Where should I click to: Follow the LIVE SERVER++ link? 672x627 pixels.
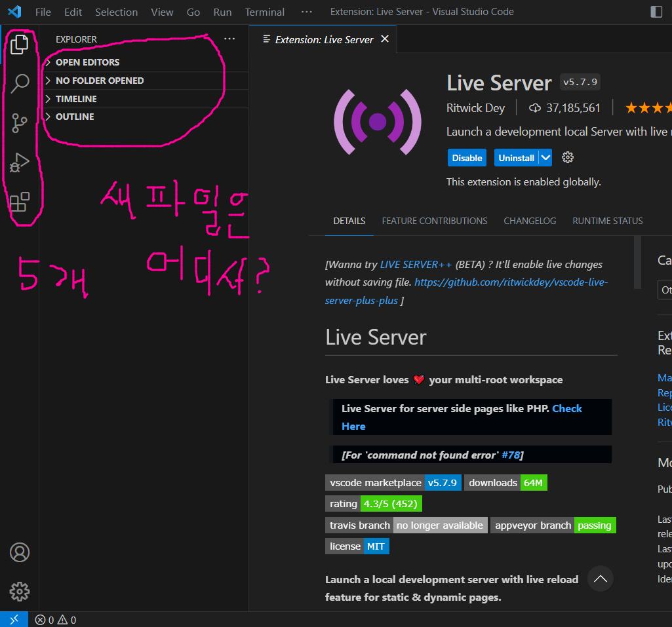coord(415,264)
